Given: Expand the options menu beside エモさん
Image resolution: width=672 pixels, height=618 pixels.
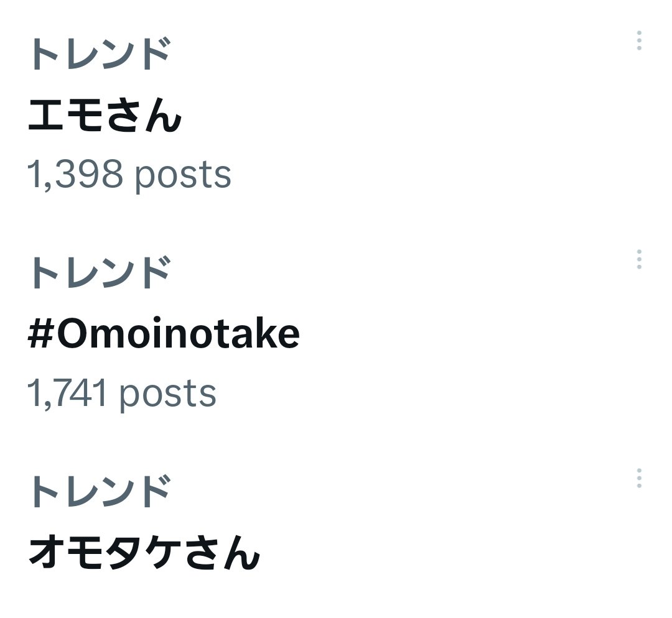Looking at the screenshot, I should pos(638,40).
